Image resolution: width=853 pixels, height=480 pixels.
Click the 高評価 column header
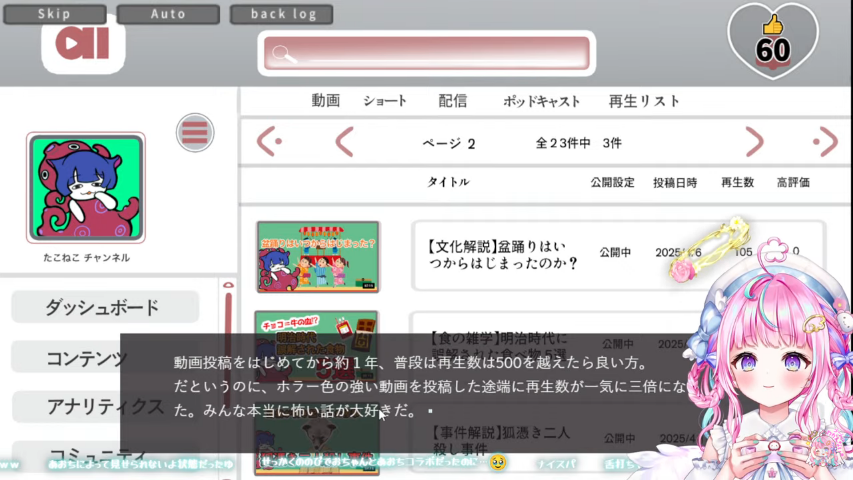tap(793, 182)
